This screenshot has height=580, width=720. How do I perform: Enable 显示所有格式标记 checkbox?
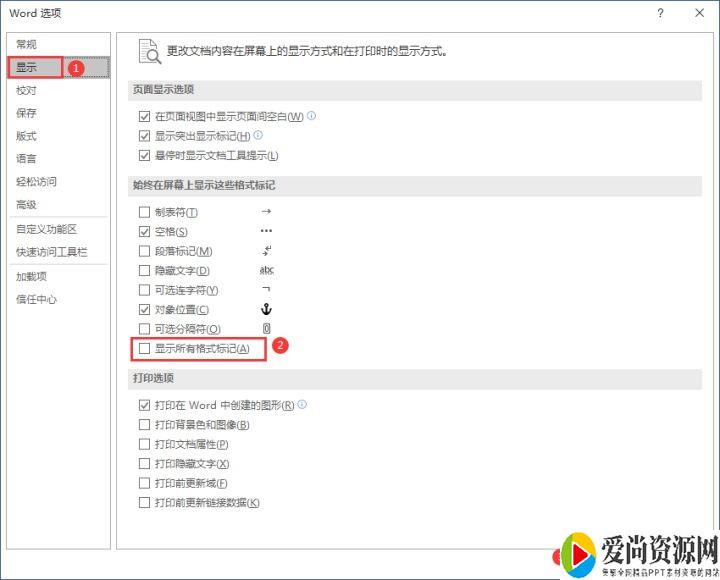[x=145, y=349]
